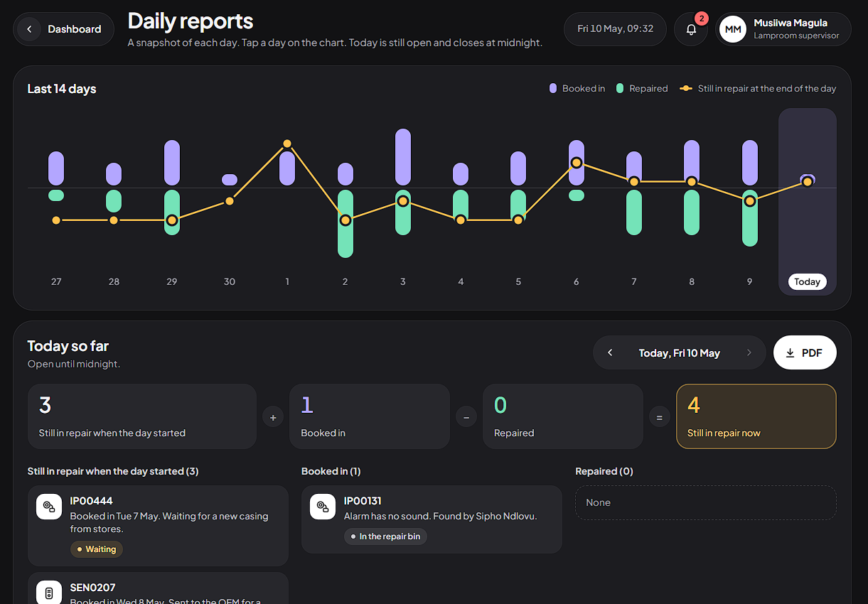The image size is (868, 604).
Task: Click the In the repair bin badge
Action: pyautogui.click(x=385, y=536)
